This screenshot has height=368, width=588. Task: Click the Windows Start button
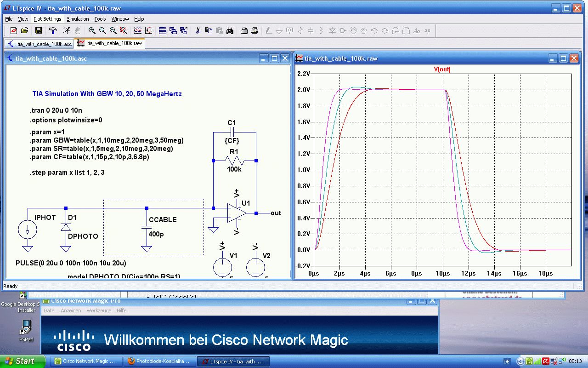[x=23, y=361]
